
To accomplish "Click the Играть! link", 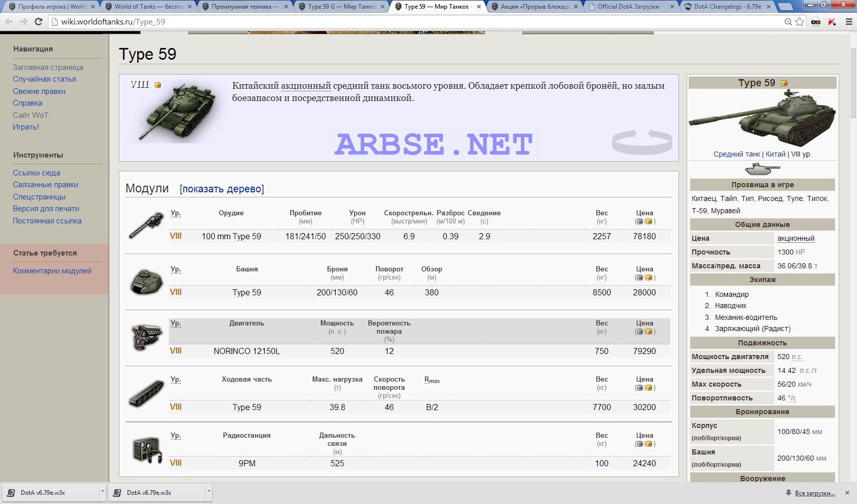I will click(26, 127).
